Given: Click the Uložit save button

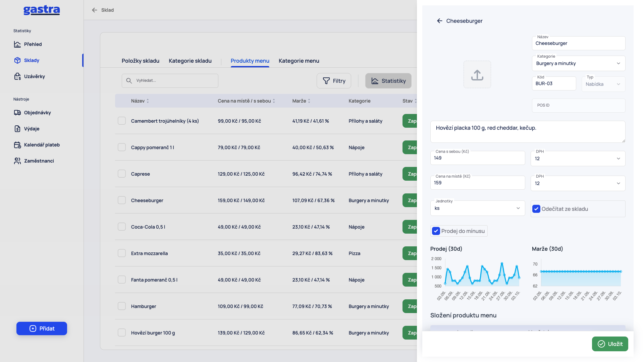Looking at the screenshot, I should tap(610, 344).
